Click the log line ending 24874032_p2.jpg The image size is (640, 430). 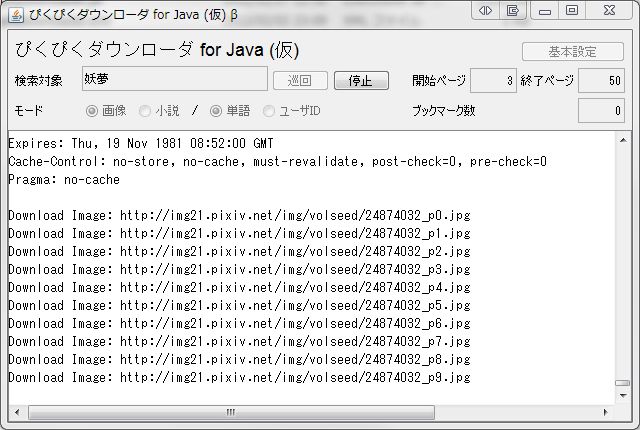point(240,251)
